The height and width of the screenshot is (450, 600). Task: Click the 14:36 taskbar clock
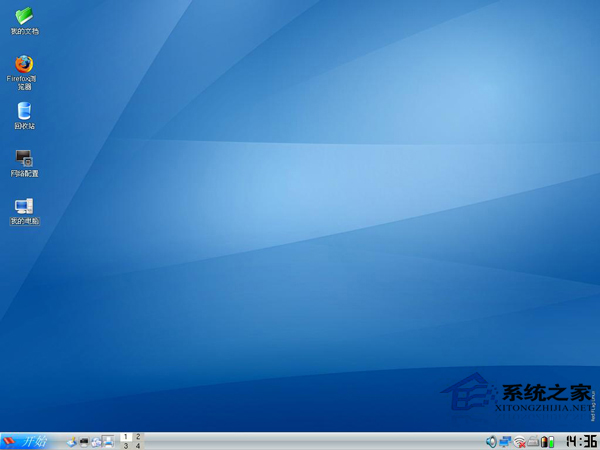580,441
